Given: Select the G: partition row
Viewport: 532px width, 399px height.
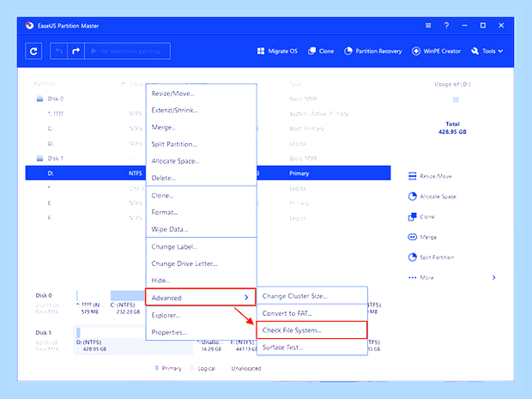Looking at the screenshot, I should click(x=208, y=143).
